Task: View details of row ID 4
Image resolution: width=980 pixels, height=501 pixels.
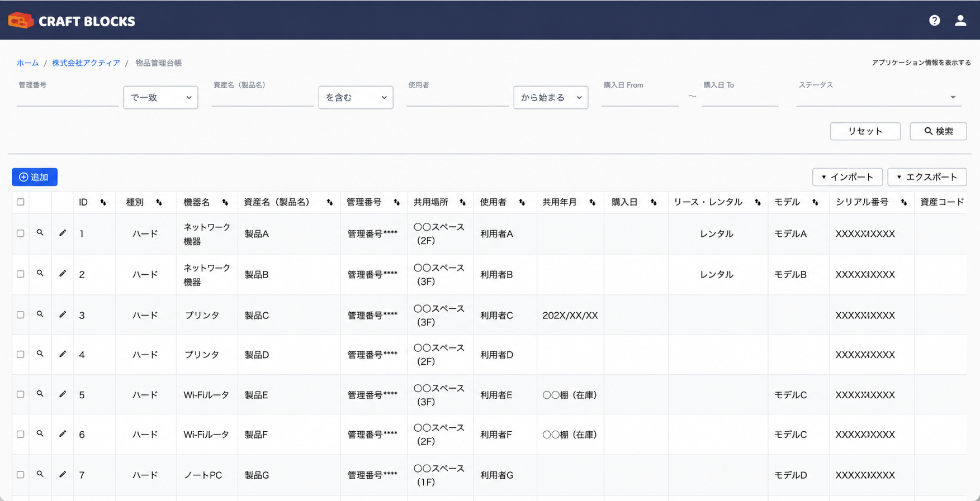Action: pyautogui.click(x=40, y=354)
